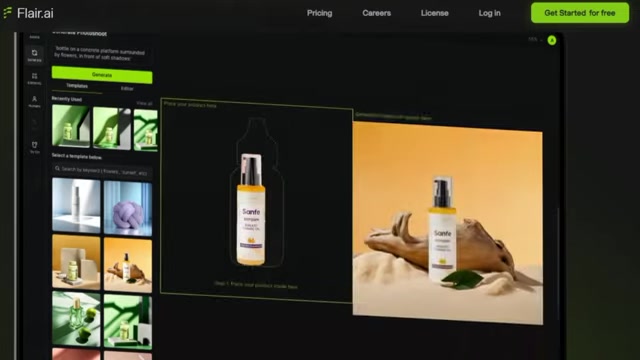Open the Careers link
Image resolution: width=640 pixels, height=360 pixels.
(376, 13)
